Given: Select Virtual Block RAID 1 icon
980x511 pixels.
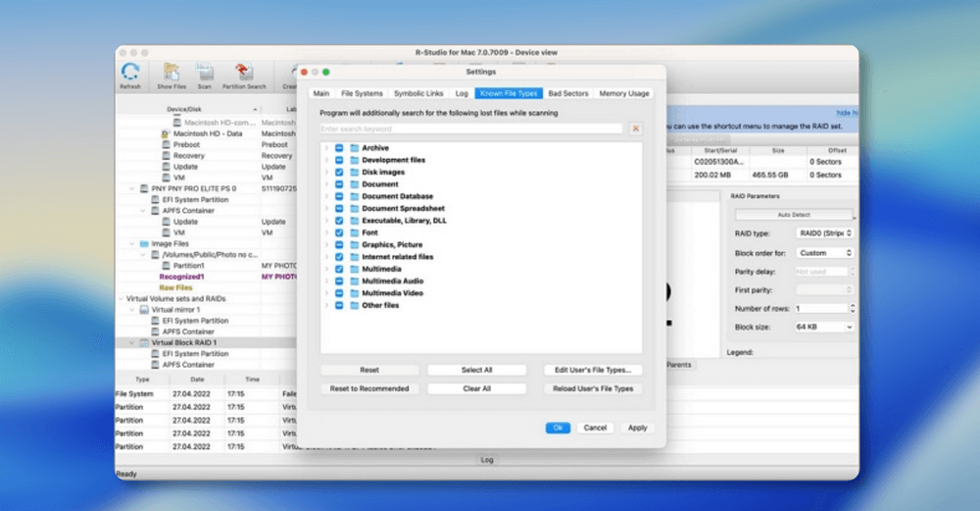Looking at the screenshot, I should (x=144, y=342).
